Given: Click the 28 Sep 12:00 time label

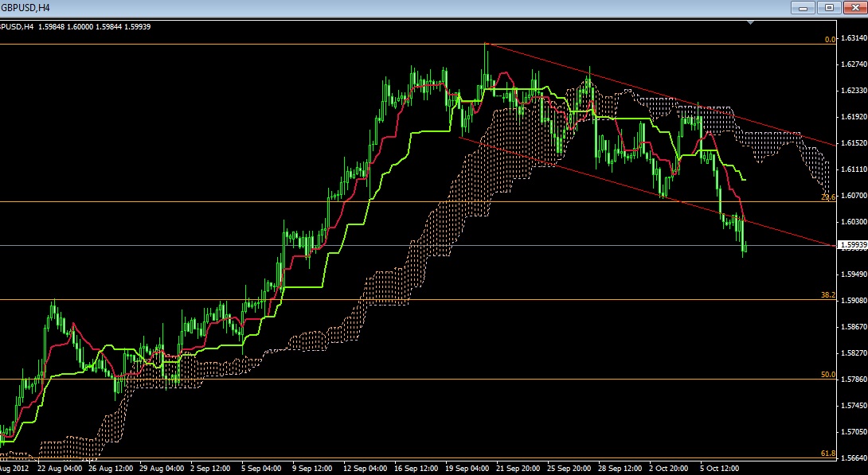Looking at the screenshot, I should click(x=620, y=469).
